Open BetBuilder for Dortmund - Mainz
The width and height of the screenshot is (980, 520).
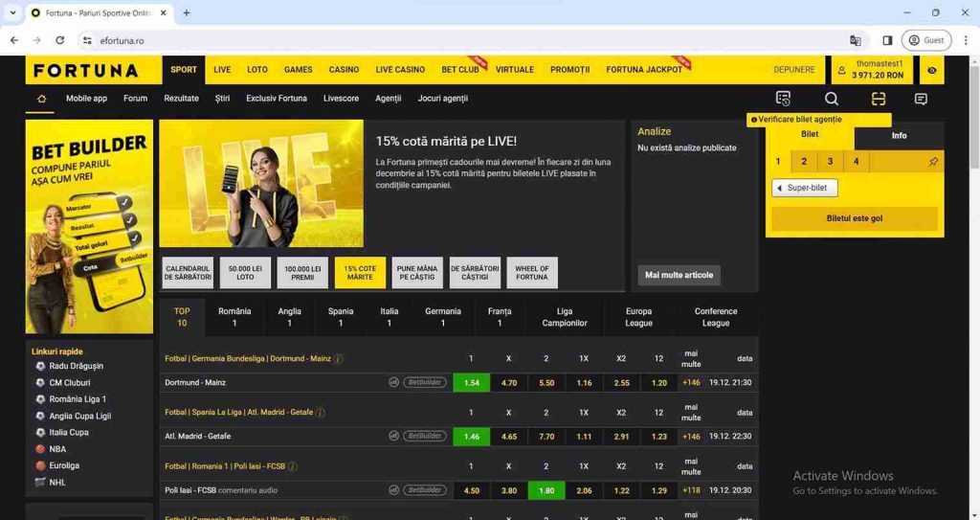(425, 382)
